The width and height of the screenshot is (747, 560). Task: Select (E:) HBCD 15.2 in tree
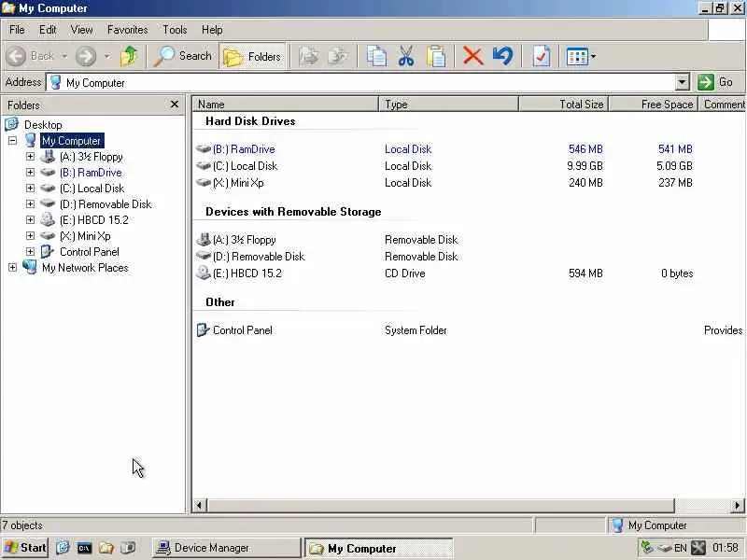94,220
